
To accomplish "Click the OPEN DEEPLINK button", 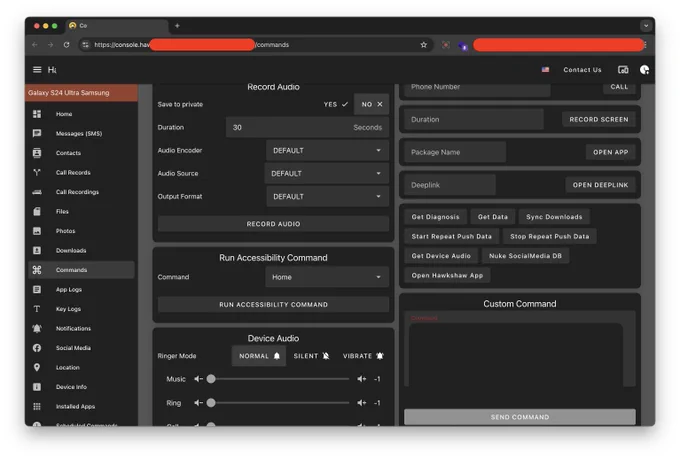I will [600, 185].
